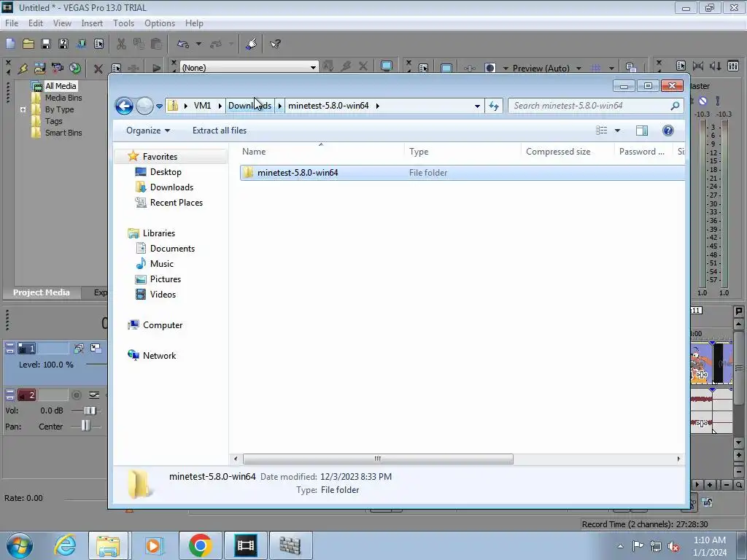
Task: Open the Organize dropdown menu
Action: pyautogui.click(x=147, y=131)
